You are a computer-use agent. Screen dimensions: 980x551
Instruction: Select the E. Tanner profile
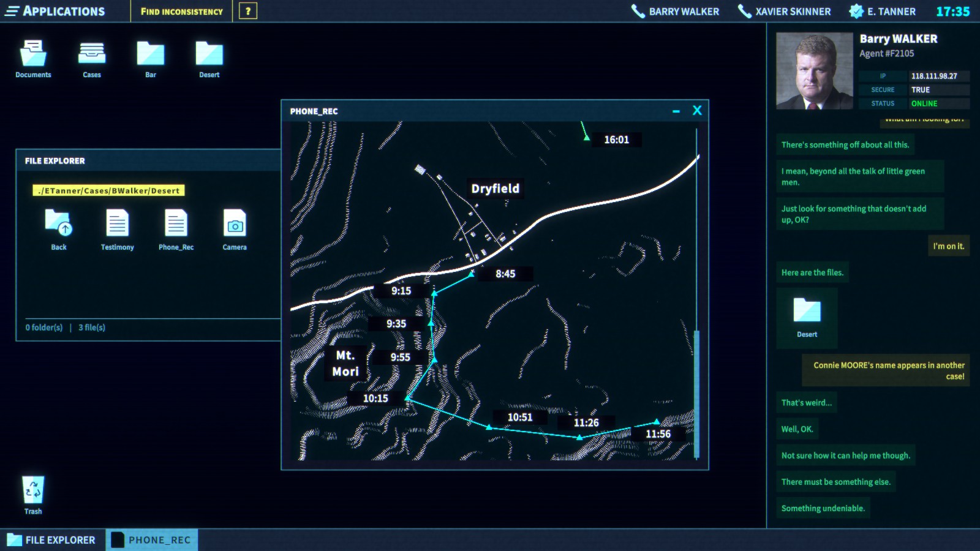[883, 12]
